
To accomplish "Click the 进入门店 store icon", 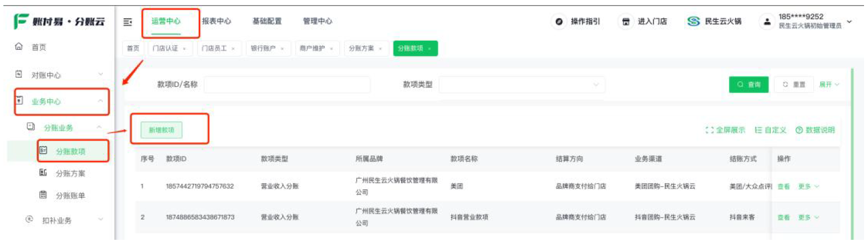I will pos(626,22).
